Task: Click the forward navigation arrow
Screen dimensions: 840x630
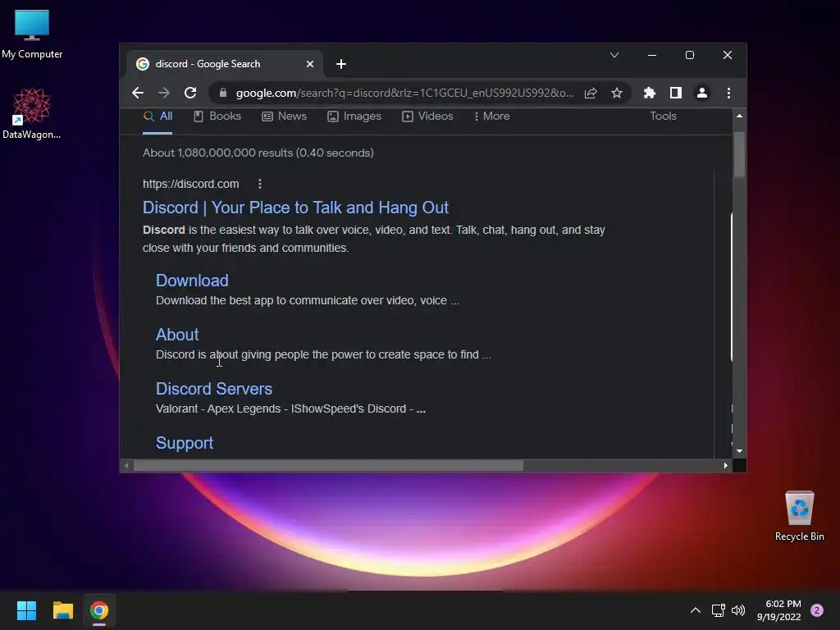Action: coord(164,93)
